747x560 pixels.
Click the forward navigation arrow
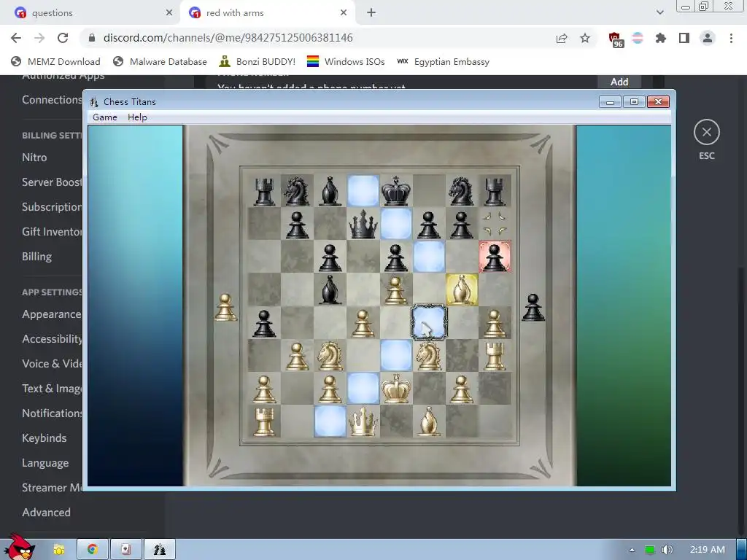point(39,38)
